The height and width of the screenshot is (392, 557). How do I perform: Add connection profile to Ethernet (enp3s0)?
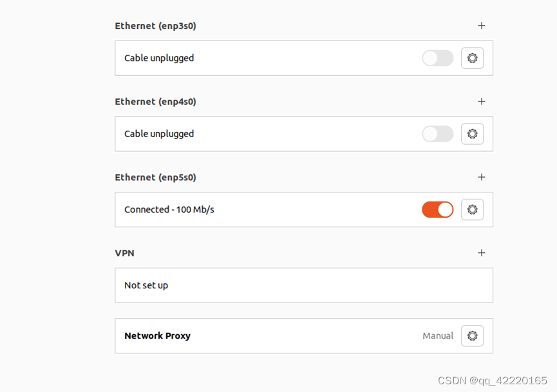(x=481, y=26)
